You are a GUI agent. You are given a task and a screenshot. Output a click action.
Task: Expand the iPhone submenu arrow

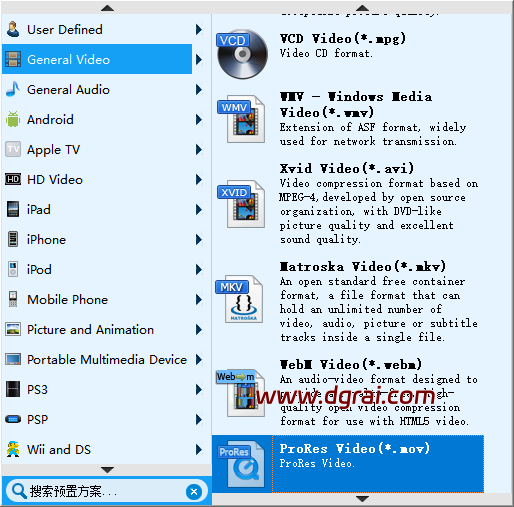coord(199,239)
